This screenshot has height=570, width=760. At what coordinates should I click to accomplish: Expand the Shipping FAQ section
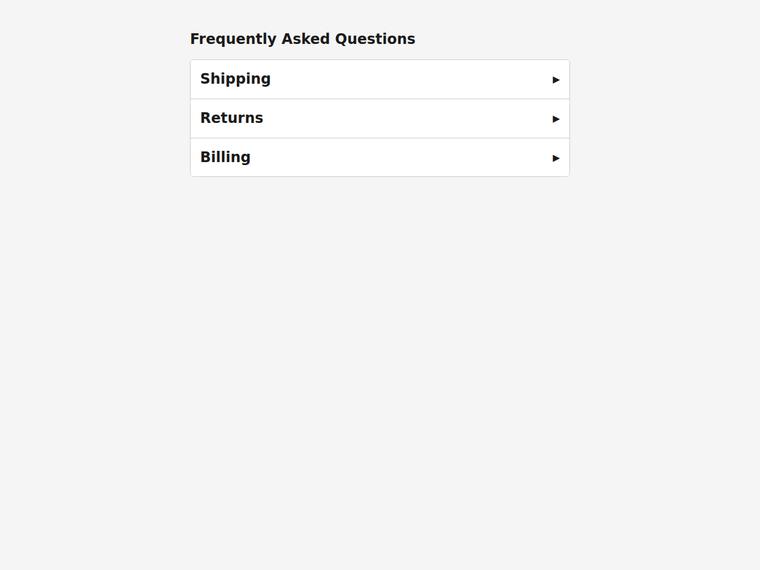380,79
